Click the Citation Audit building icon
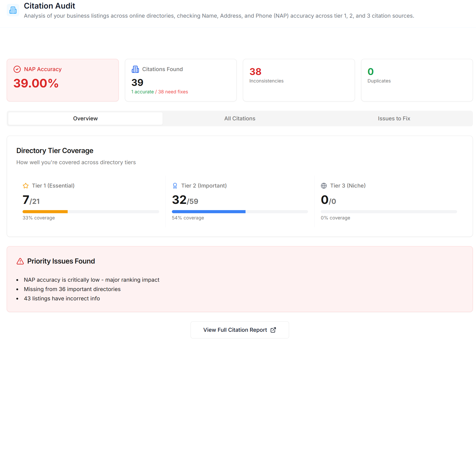 (x=13, y=10)
